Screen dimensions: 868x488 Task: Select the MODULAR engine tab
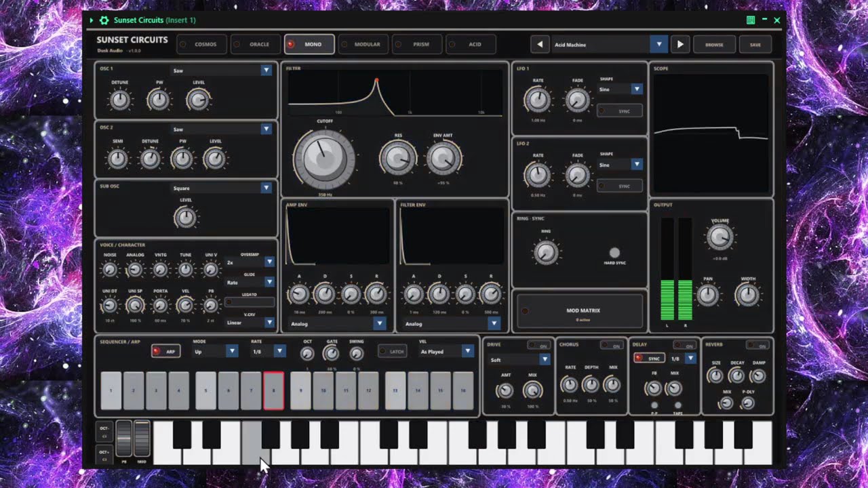click(363, 45)
